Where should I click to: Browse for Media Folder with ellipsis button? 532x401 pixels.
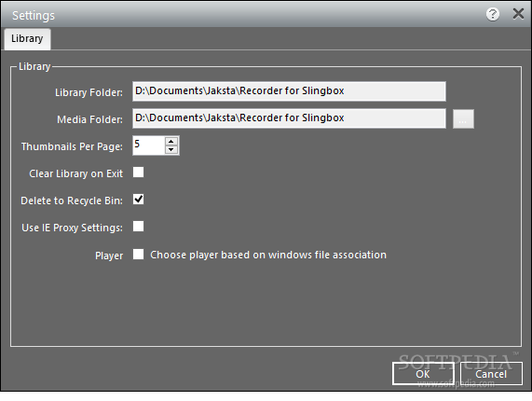click(463, 118)
